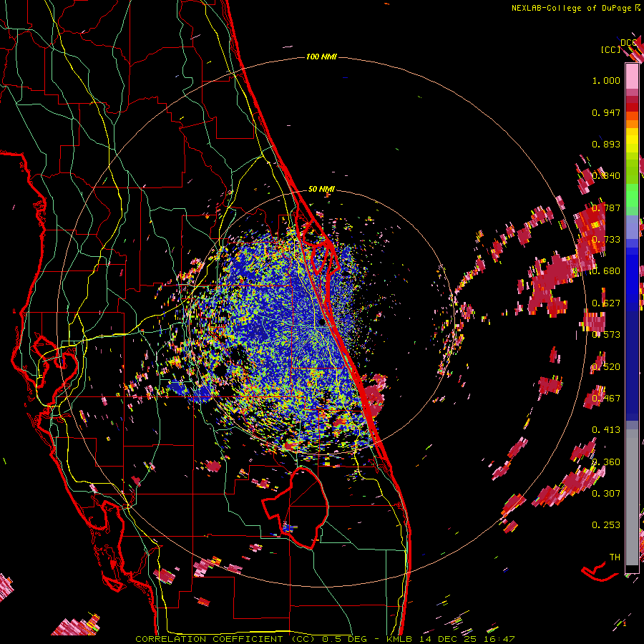644x644 pixels.
Task: Click the 0.627 scale value
Action: click(606, 303)
